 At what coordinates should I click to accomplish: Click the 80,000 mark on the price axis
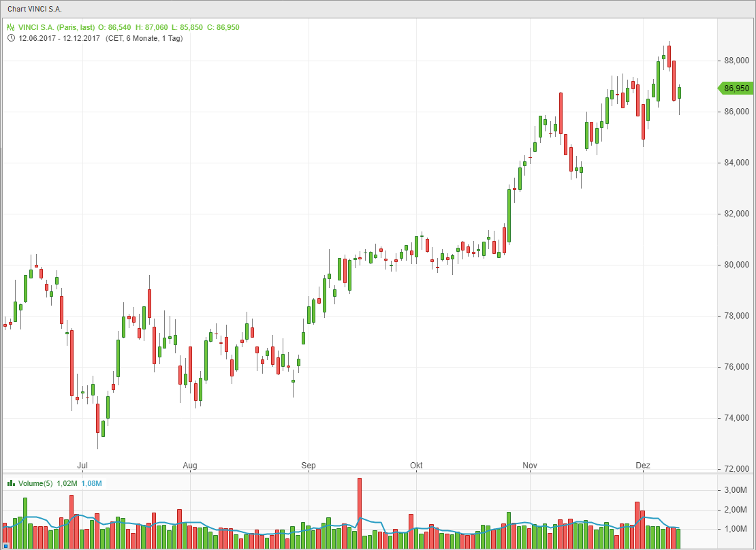[736, 265]
